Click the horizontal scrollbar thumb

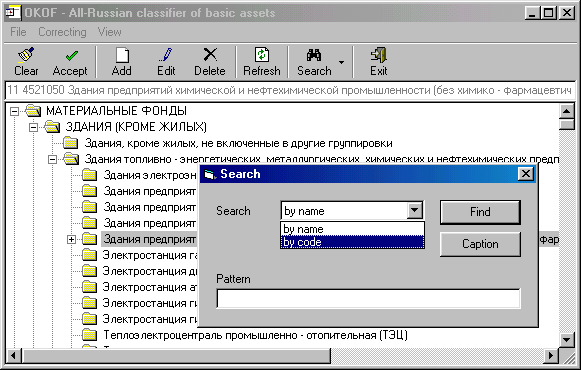tap(176, 356)
